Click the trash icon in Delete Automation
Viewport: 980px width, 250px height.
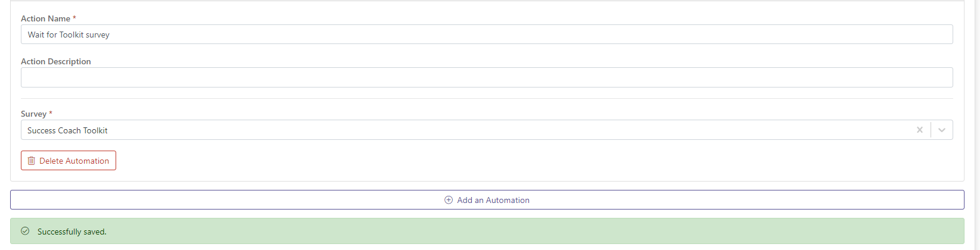click(x=32, y=161)
